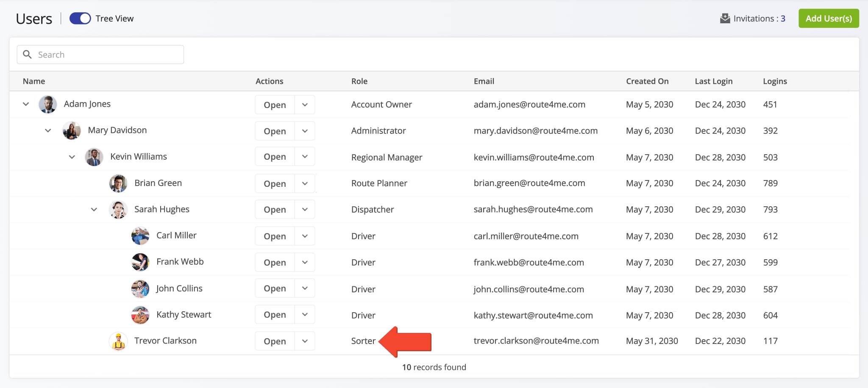Select trevor.clarkson@route4me.com email cell

click(536, 341)
